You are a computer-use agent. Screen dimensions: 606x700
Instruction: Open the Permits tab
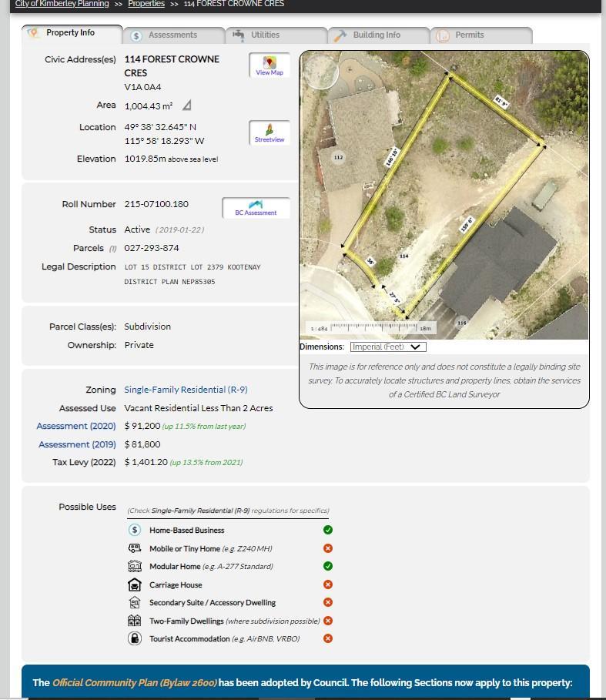coord(469,35)
